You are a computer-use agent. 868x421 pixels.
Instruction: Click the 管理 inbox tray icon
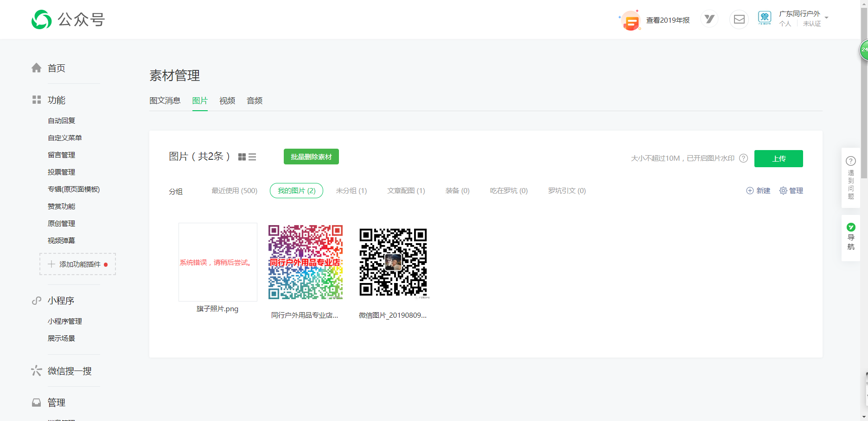[x=37, y=402]
